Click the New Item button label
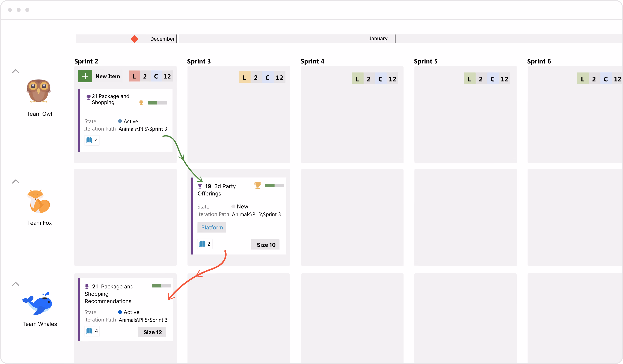This screenshot has width=623, height=364. pyautogui.click(x=107, y=76)
